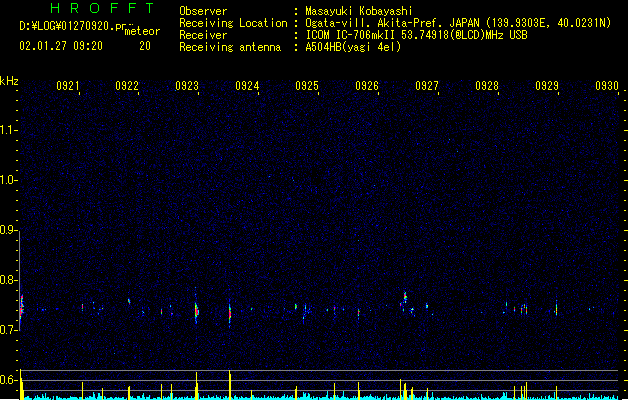Image resolution: width=629 pixels, height=400 pixels.
Task: Click the 0927 time marker
Action: pyautogui.click(x=427, y=86)
